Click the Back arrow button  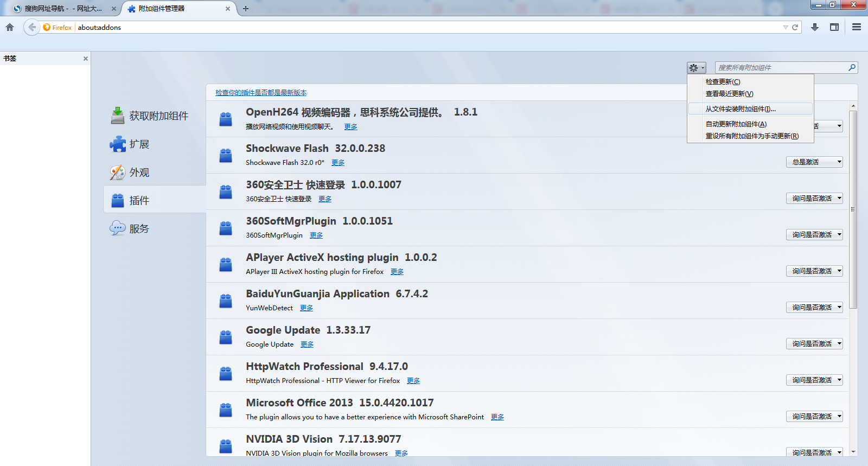32,27
